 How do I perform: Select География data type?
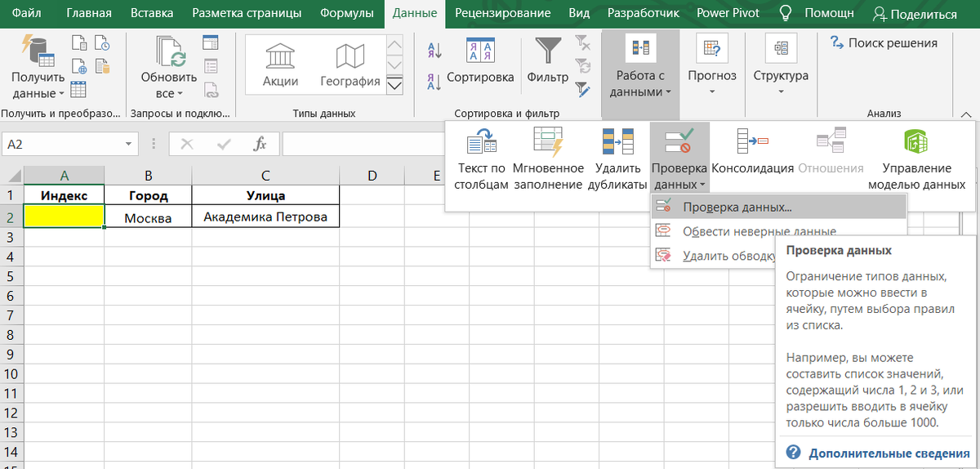click(x=350, y=64)
